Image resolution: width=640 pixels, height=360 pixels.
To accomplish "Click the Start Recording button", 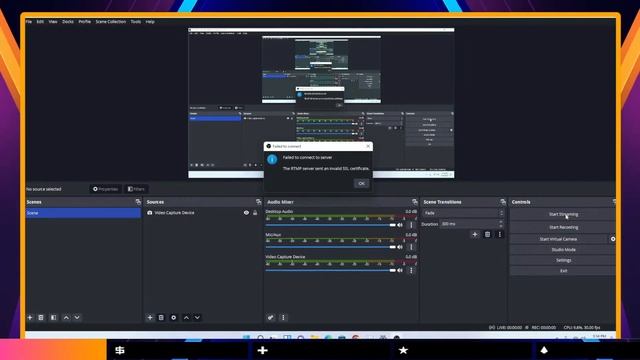I will (x=563, y=227).
